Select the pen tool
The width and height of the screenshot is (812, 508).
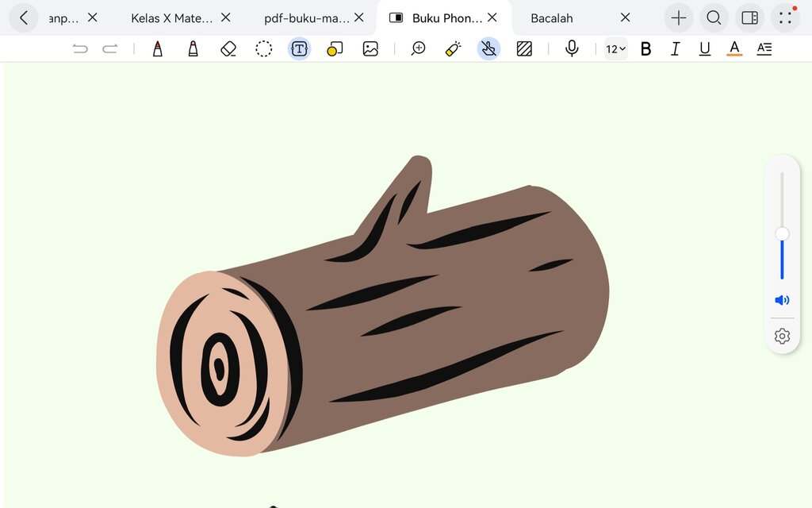point(158,48)
